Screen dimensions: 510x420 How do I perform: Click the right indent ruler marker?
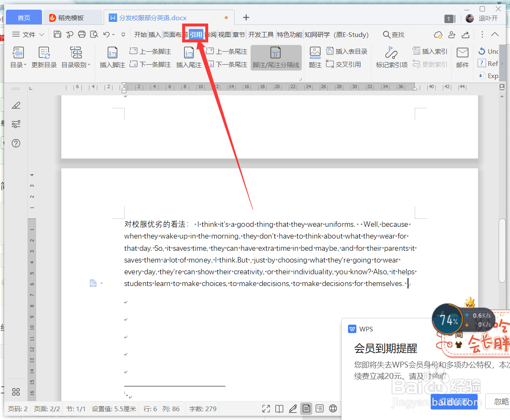[415, 89]
